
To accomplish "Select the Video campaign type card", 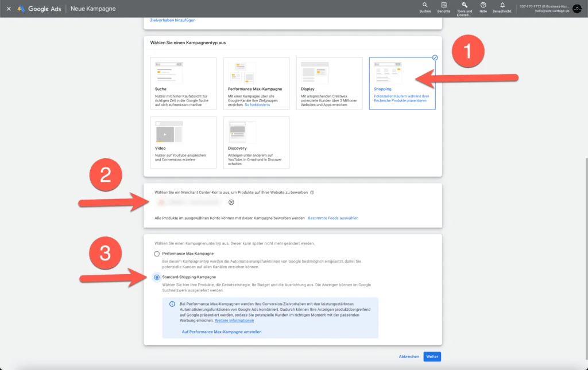I will (183, 142).
